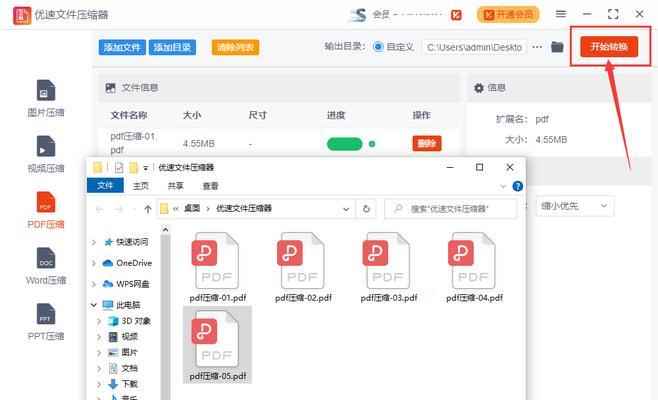Click the output path input field
The height and width of the screenshot is (400, 658).
(474, 47)
